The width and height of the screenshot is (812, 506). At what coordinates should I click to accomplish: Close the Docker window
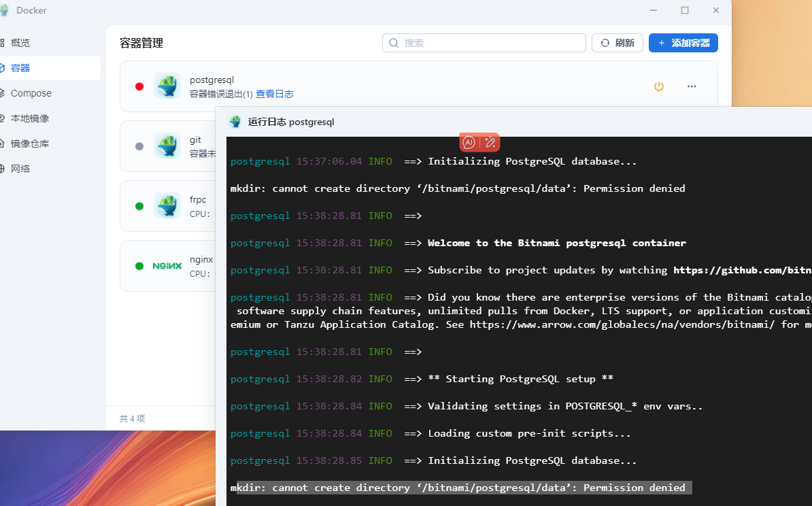pos(715,10)
